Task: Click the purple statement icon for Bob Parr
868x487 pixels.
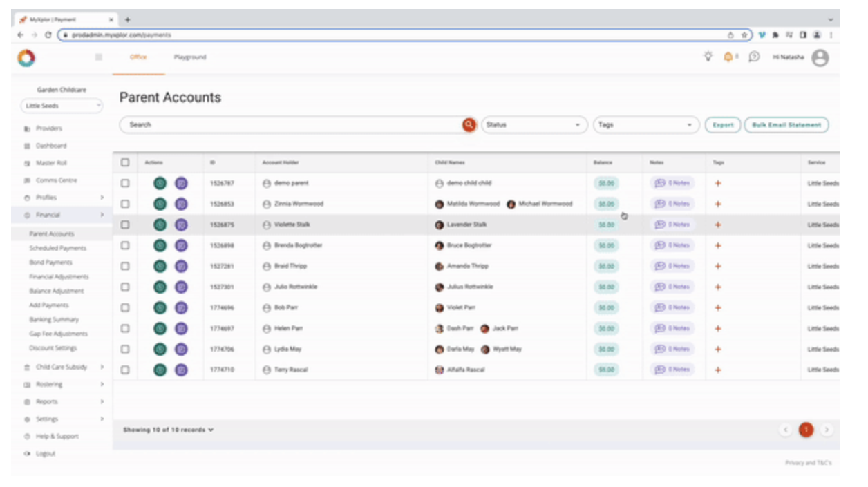Action: pos(181,307)
